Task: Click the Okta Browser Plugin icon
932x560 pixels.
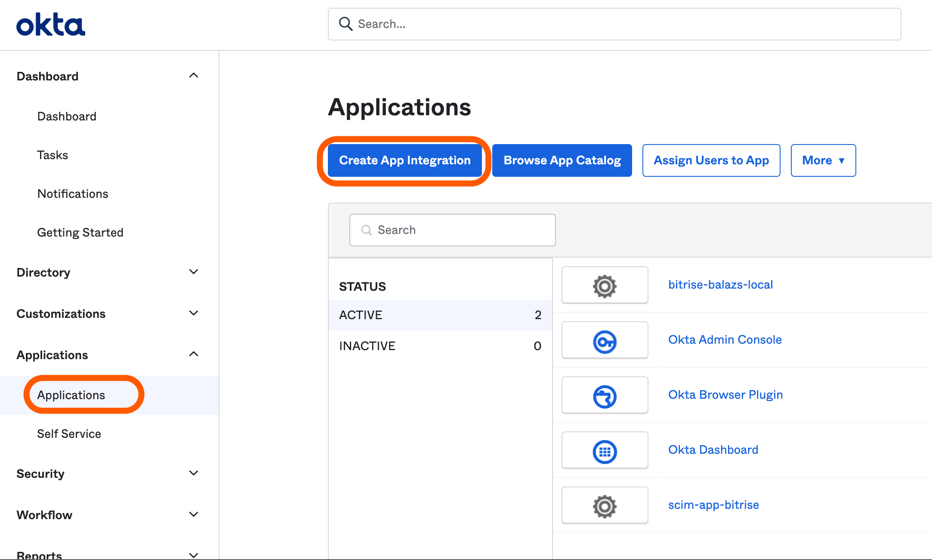Action: 604,395
